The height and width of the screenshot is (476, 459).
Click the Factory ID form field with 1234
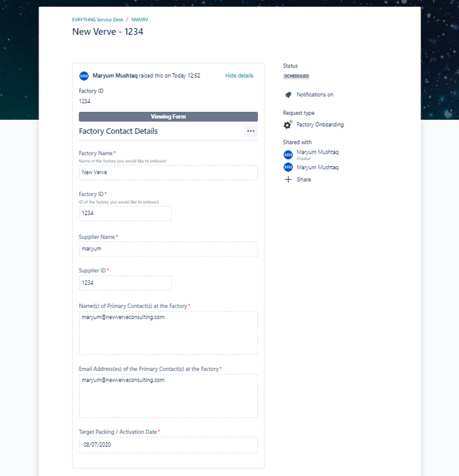[125, 214]
